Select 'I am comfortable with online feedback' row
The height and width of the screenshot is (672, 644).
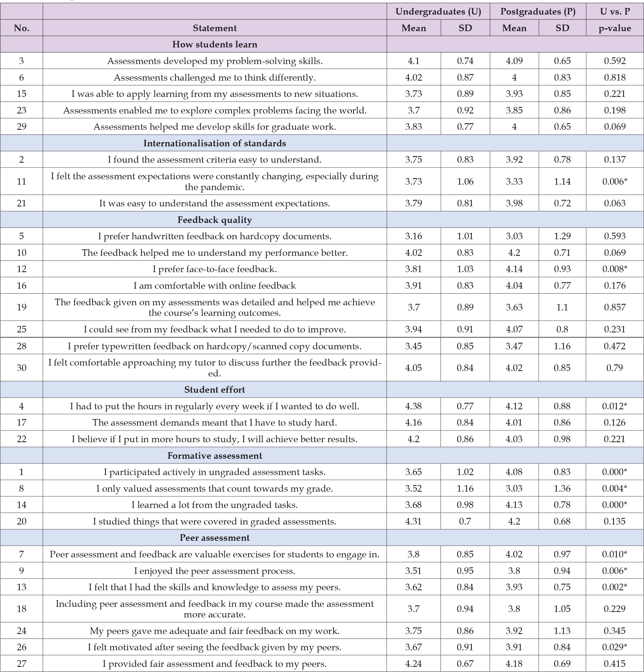tap(215, 286)
